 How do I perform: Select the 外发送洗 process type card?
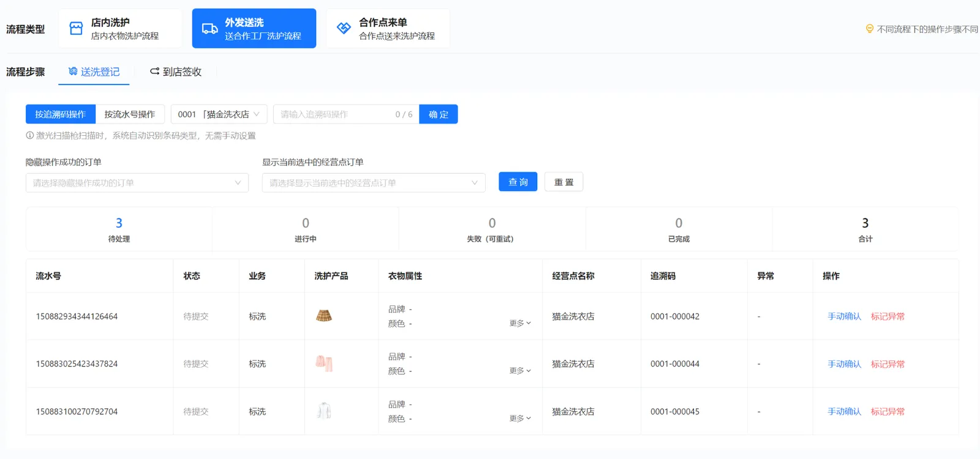[x=254, y=28]
